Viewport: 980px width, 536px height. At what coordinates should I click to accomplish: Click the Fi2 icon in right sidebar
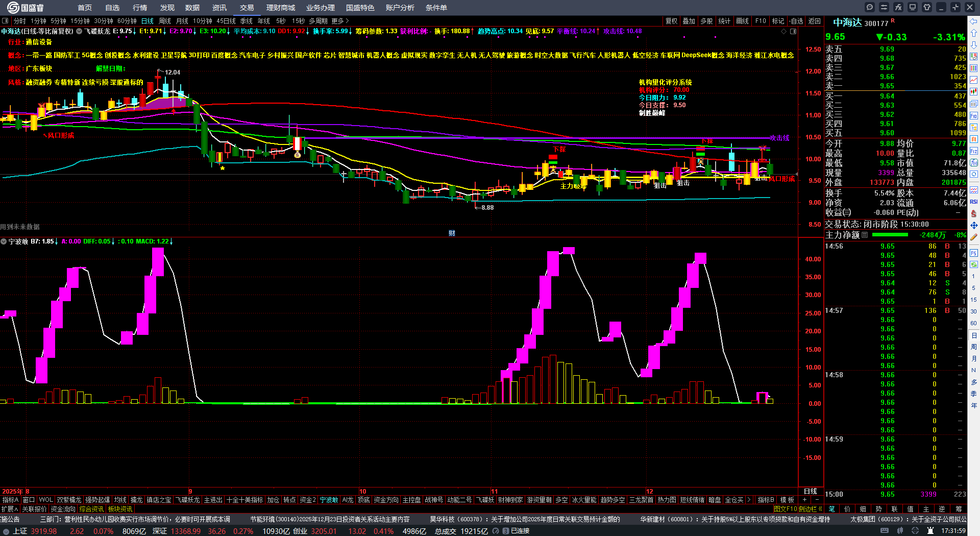pyautogui.click(x=974, y=151)
